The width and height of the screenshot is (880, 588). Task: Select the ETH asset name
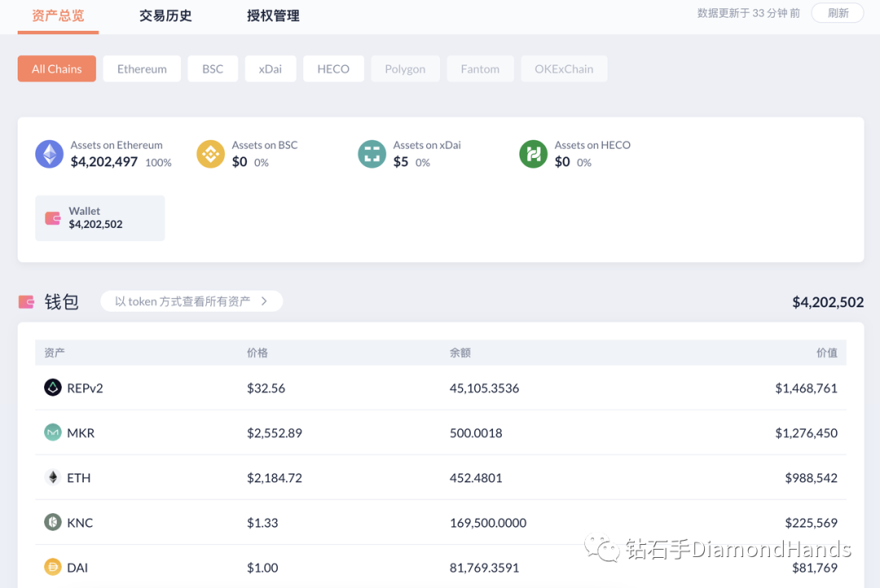[x=78, y=478]
